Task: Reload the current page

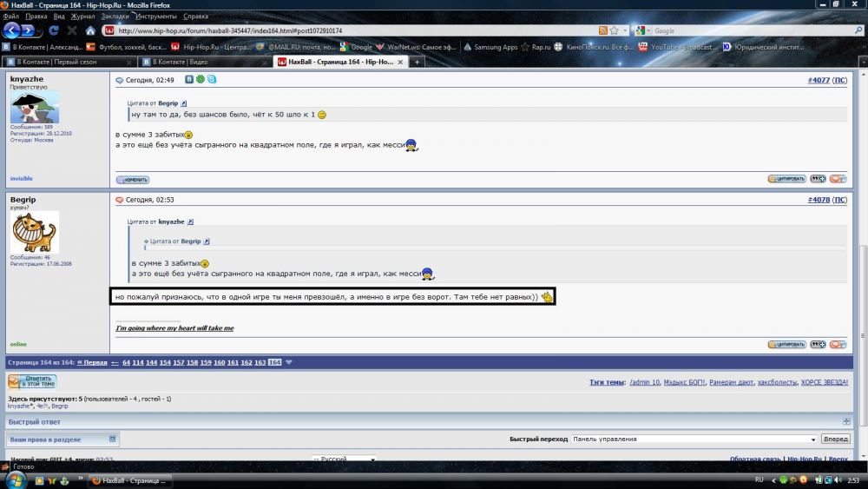Action: 54,30
